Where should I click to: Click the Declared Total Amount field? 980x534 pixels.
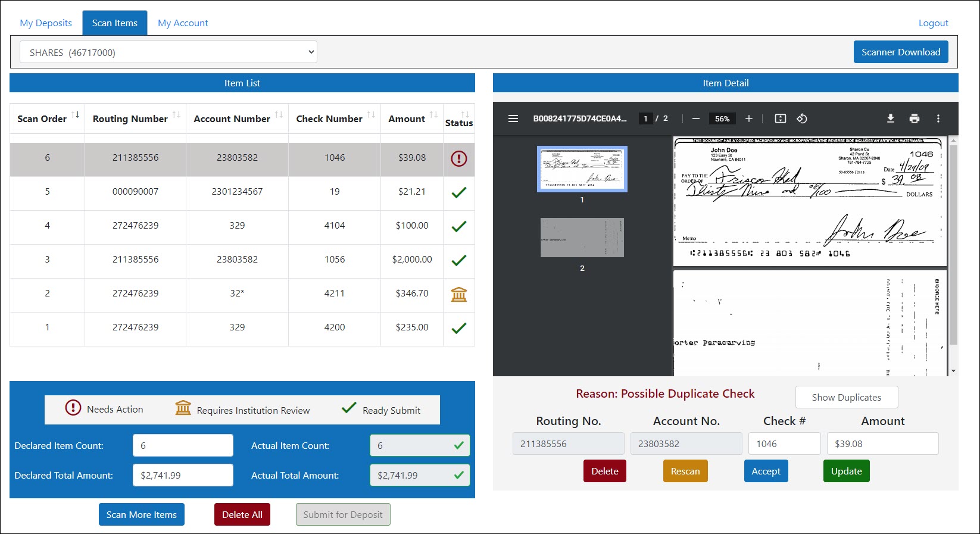183,475
